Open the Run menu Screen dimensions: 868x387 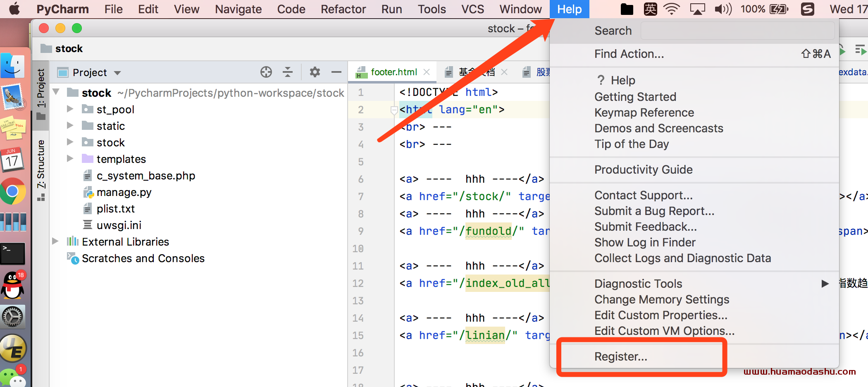pyautogui.click(x=391, y=9)
